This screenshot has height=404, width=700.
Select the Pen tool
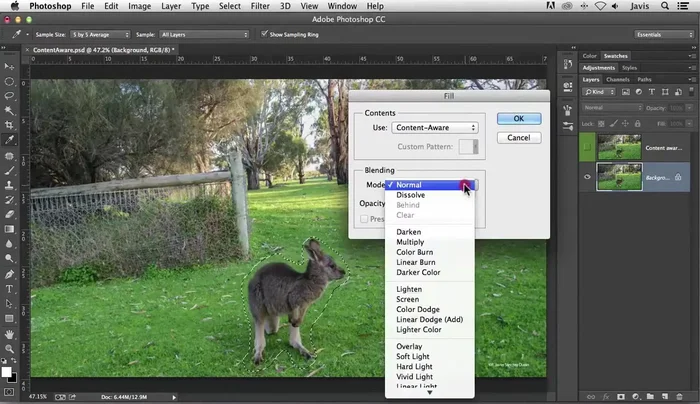[x=9, y=273]
